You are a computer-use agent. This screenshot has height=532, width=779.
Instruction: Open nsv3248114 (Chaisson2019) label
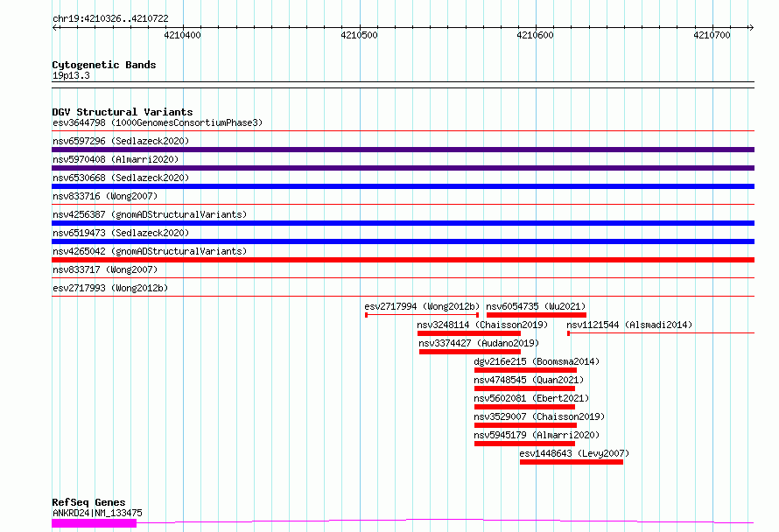pyautogui.click(x=482, y=325)
